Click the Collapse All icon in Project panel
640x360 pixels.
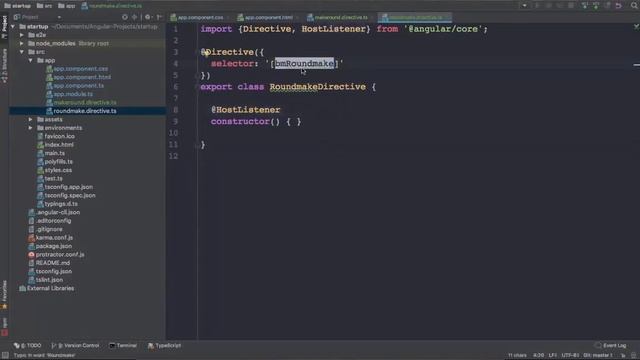(134, 17)
